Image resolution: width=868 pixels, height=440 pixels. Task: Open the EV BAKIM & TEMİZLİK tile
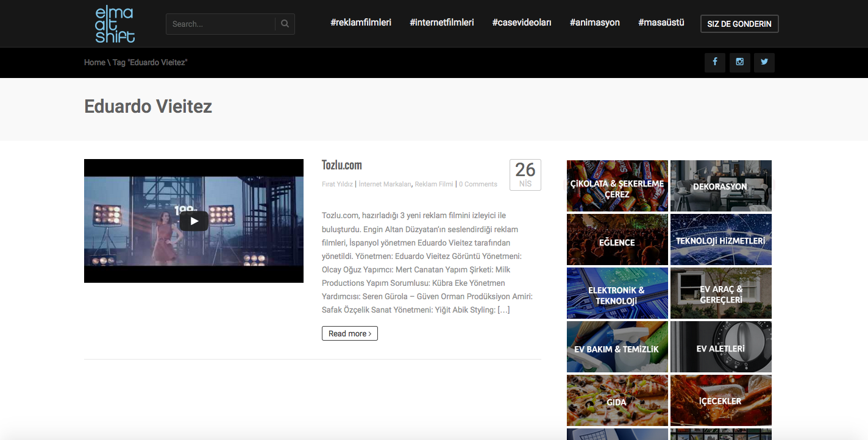[617, 347]
